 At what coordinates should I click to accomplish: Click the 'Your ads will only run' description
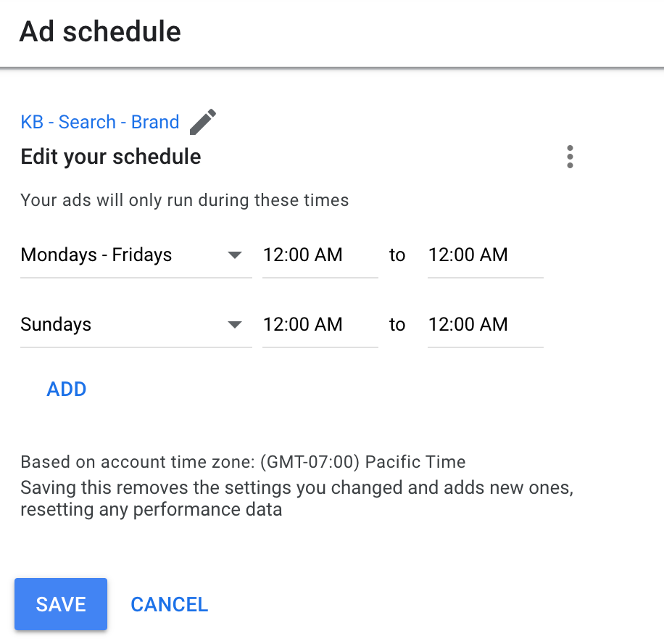point(185,200)
